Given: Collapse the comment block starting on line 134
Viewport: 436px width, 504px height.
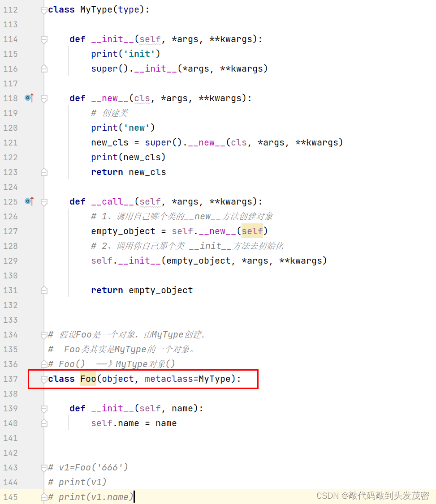Looking at the screenshot, I should [x=44, y=335].
